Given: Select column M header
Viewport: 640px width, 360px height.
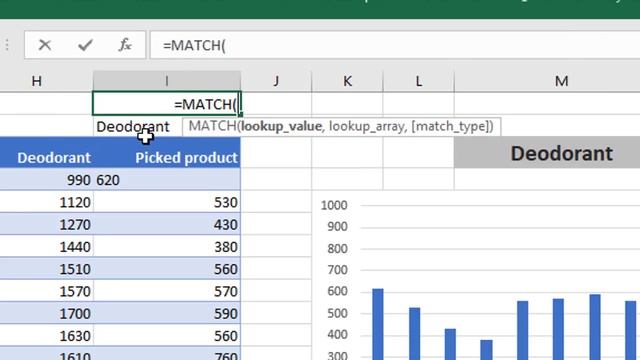Looking at the screenshot, I should click(x=561, y=81).
